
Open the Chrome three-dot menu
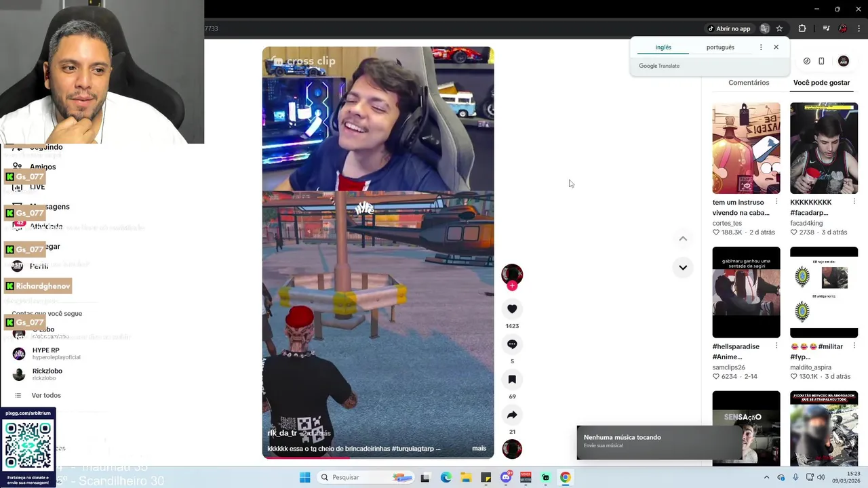[859, 28]
